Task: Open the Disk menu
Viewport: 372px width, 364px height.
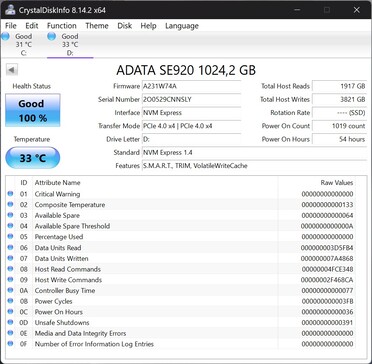Action: pyautogui.click(x=124, y=26)
